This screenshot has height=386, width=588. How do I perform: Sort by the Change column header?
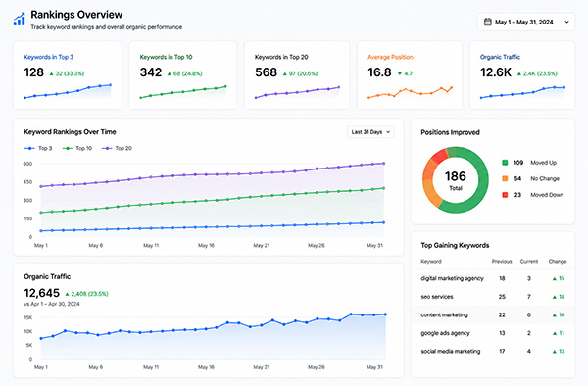coord(558,262)
